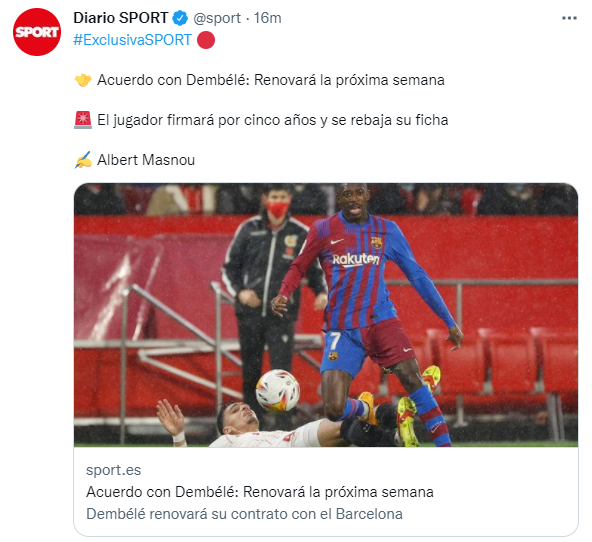Screen dimensions: 592x542
Task: Click the @sport handle
Action: (217, 18)
